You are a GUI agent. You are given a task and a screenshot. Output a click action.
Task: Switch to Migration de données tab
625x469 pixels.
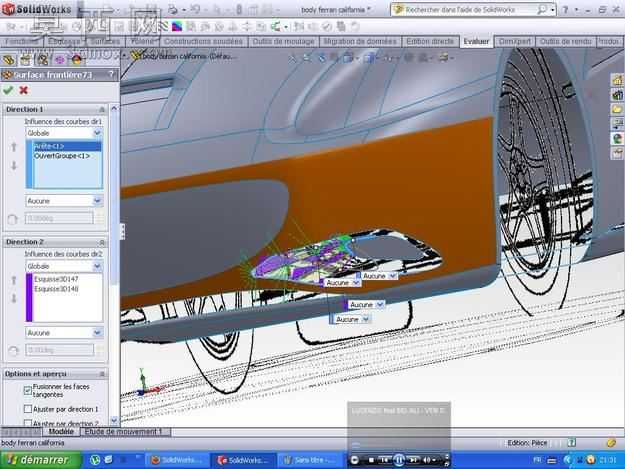point(360,41)
